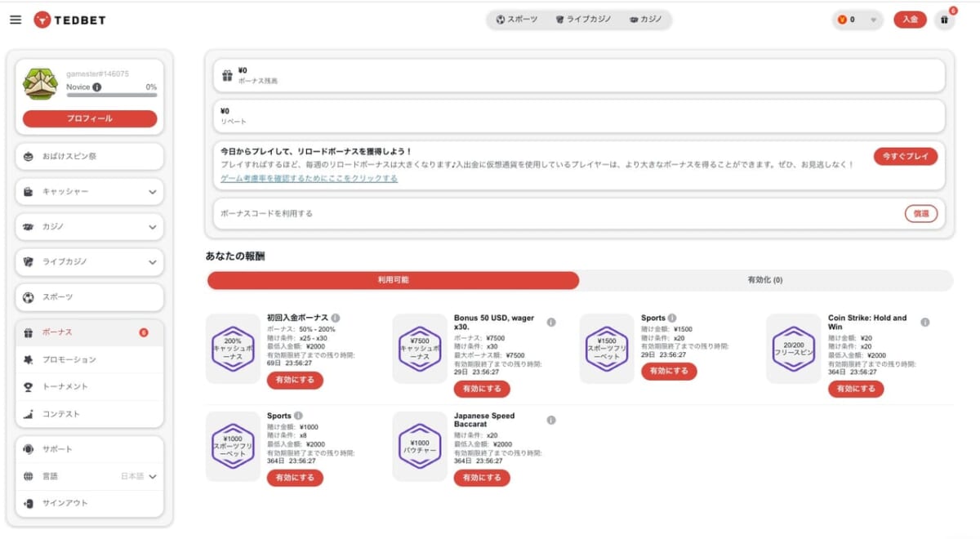Click info icon next to Japanese Speed Baccarat

[551, 421]
